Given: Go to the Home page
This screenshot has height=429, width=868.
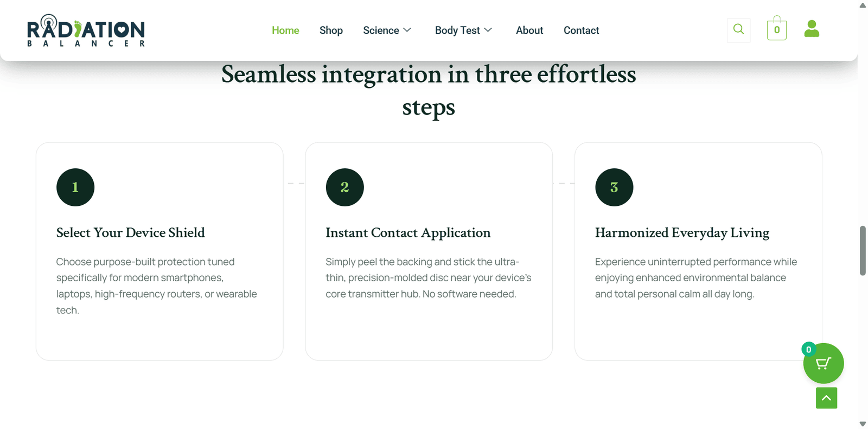Looking at the screenshot, I should point(285,30).
